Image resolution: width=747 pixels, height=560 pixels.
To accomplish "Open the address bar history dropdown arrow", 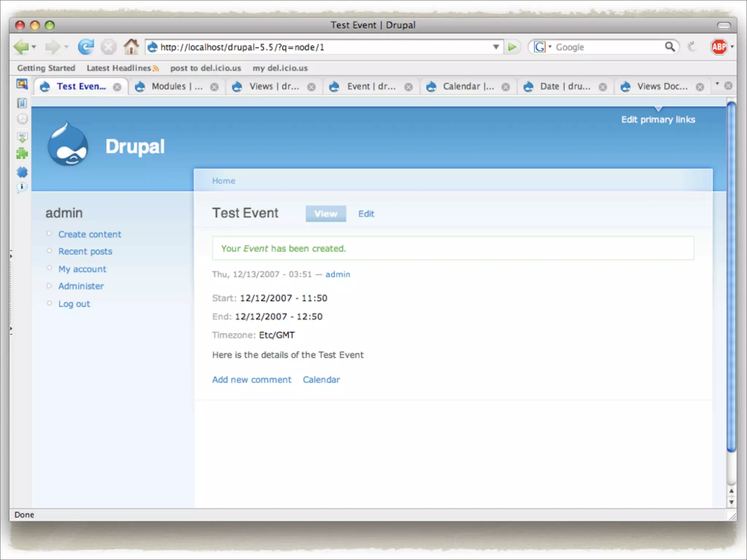I will pyautogui.click(x=496, y=47).
